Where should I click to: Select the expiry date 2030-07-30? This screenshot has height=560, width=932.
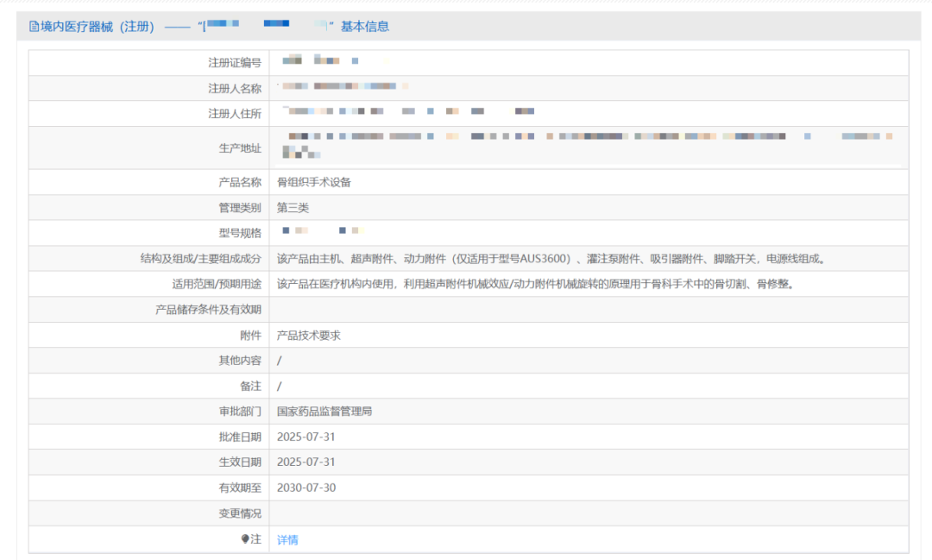point(305,488)
